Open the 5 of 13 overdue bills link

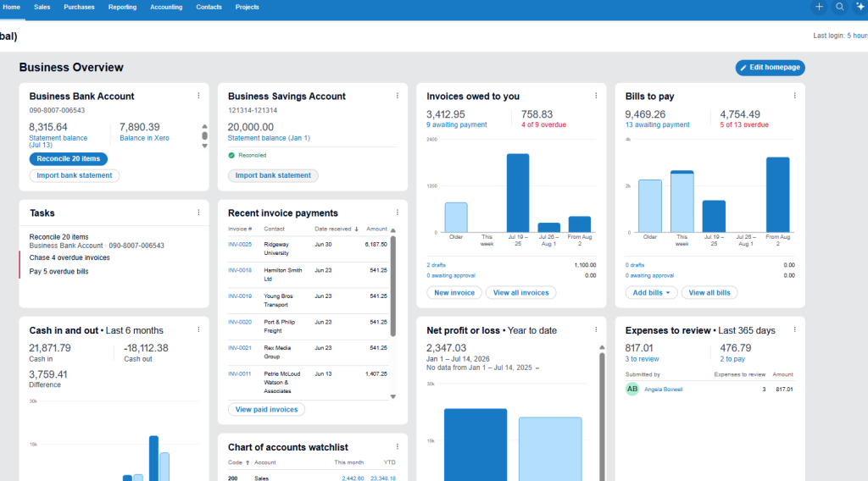click(744, 125)
